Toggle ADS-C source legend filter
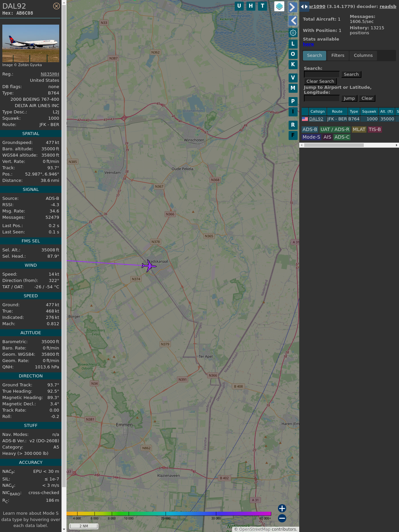Image resolution: width=399 pixels, height=532 pixels. (342, 137)
